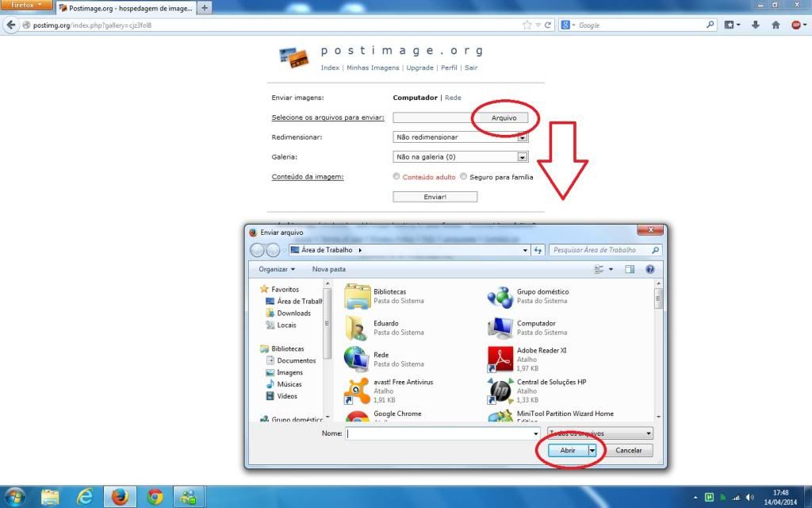
Task: Open Firefox bookmarks menu icon
Action: (x=732, y=25)
